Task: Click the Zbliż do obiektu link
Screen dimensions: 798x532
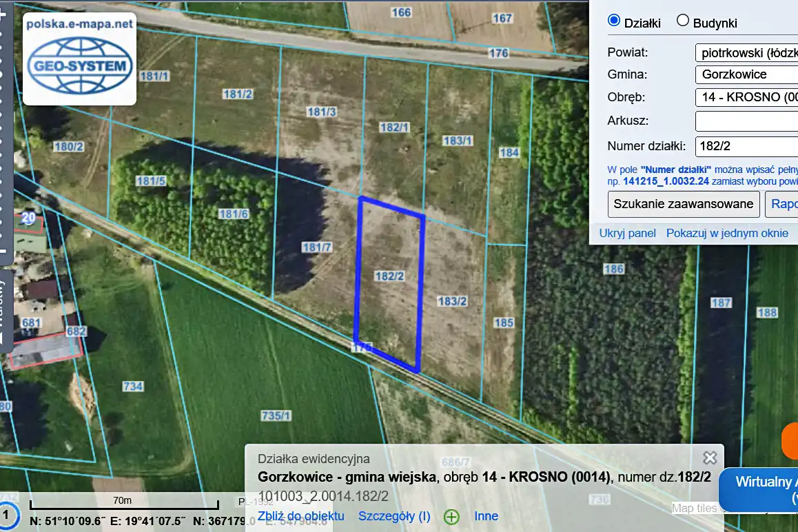Action: point(300,516)
